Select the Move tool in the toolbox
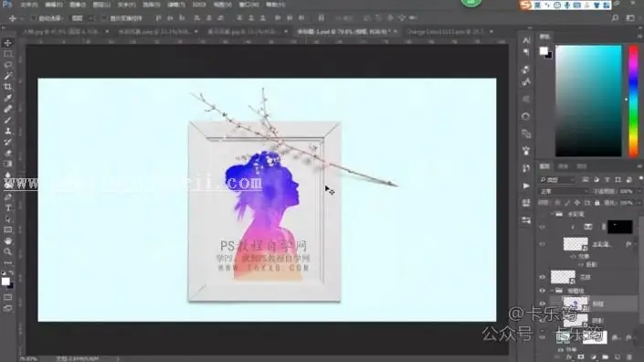The height and width of the screenshot is (362, 644). coord(8,43)
